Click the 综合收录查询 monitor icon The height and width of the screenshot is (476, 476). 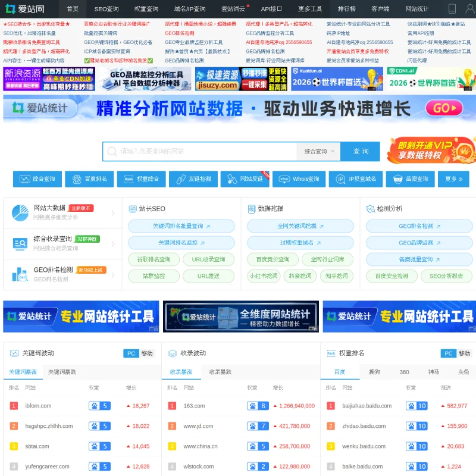tap(20, 244)
